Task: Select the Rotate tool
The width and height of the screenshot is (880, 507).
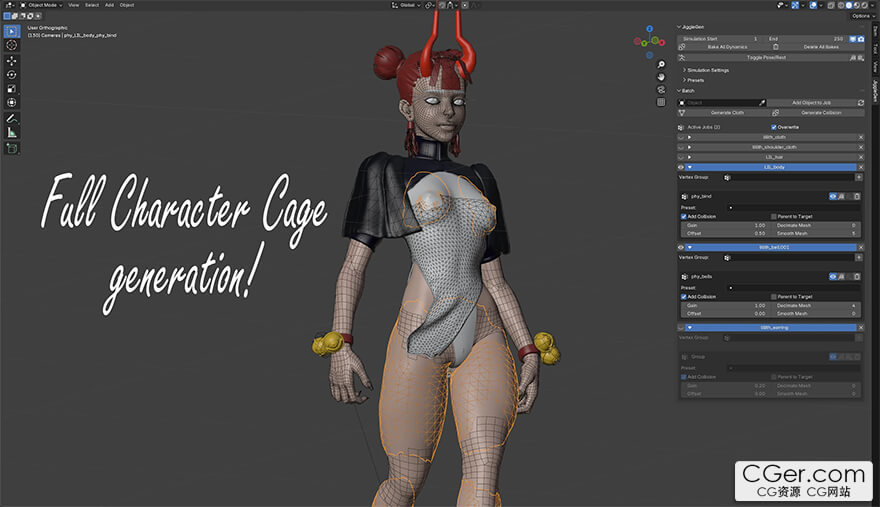Action: 12,74
